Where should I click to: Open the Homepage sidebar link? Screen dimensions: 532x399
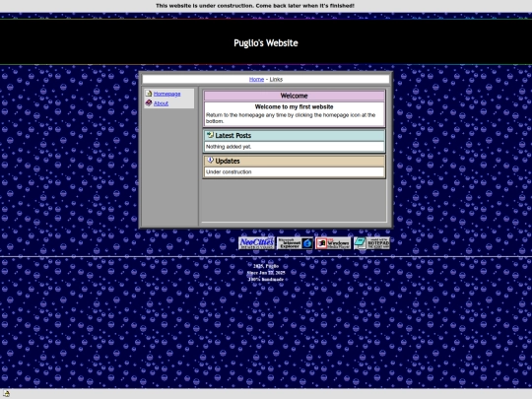click(166, 94)
